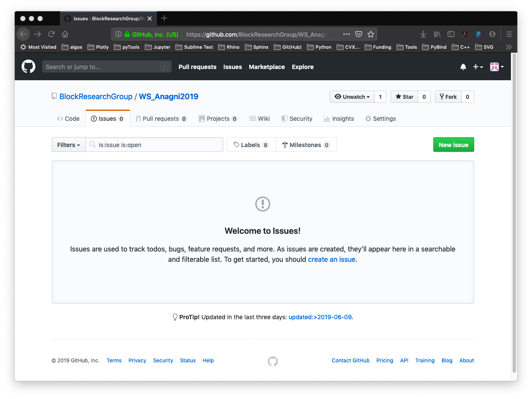Click the updated:>2019-06-09 ProTip link
Viewport: 532px width, 399px height.
[x=320, y=317]
